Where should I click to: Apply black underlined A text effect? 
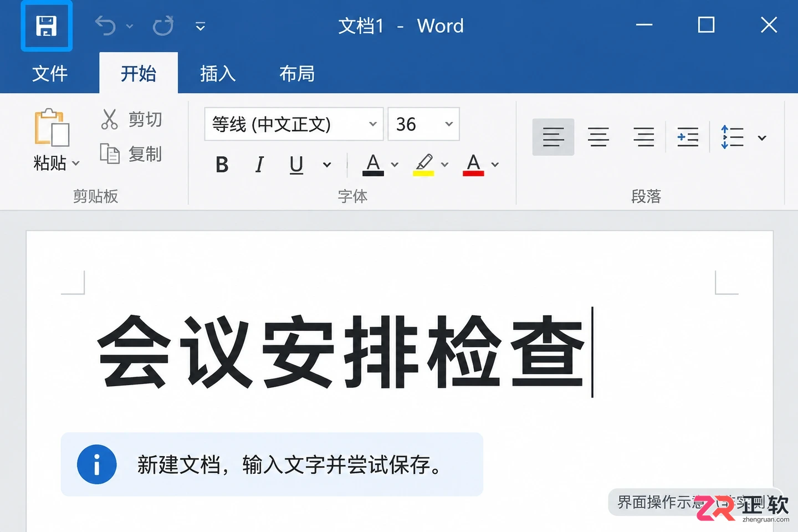pyautogui.click(x=374, y=165)
